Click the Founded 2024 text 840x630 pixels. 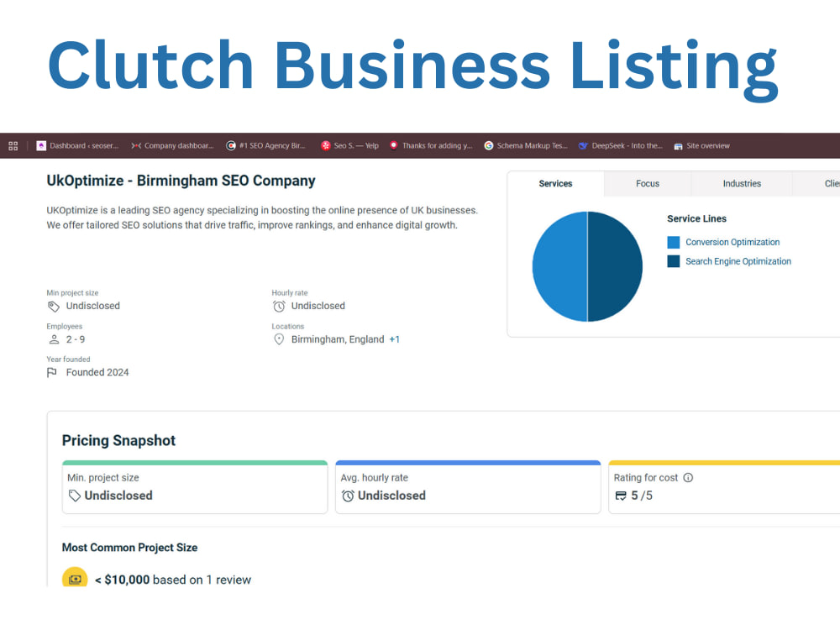97,372
